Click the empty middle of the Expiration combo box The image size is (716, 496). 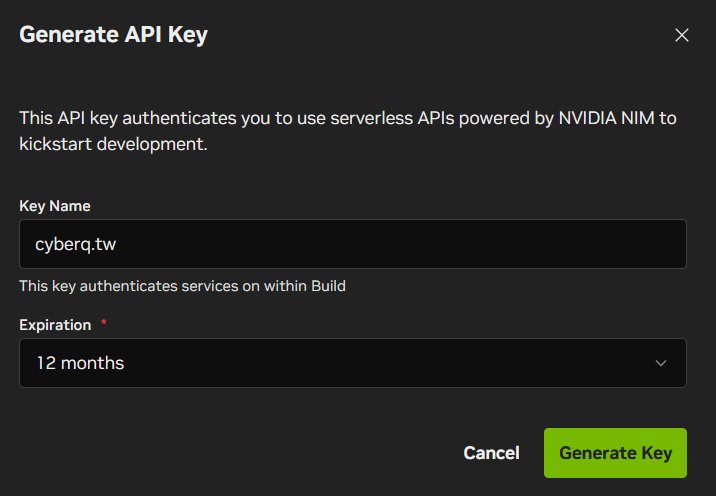pos(380,363)
